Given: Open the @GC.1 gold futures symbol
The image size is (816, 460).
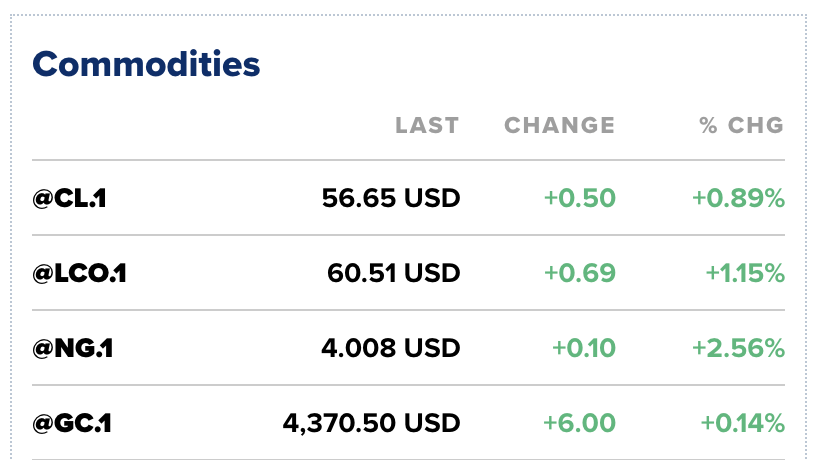Looking at the screenshot, I should 71,423.
